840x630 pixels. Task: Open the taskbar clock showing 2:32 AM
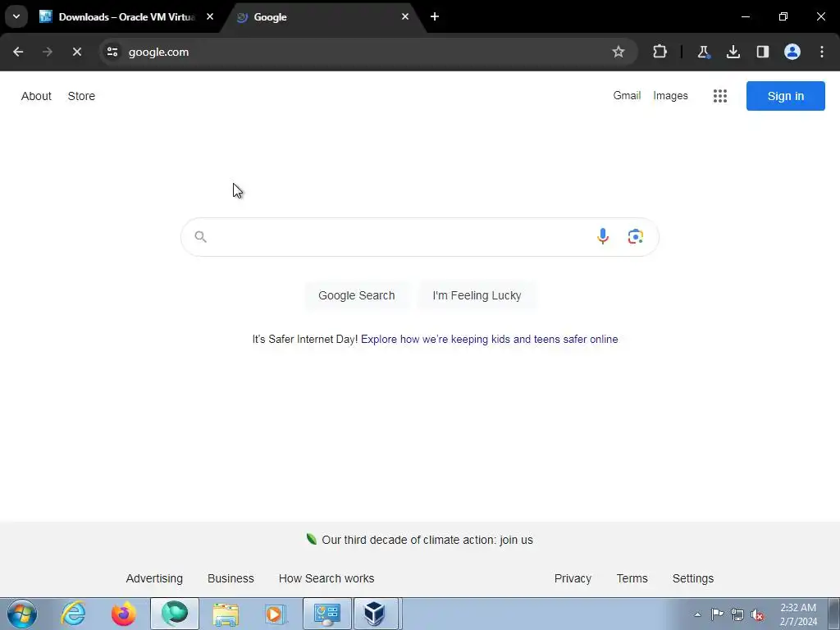(798, 614)
